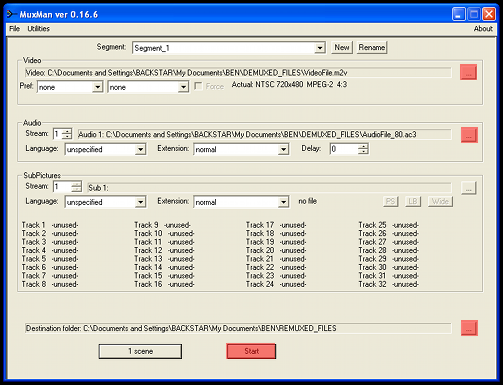Screen dimensions: 503x385
Task: Open the File menu
Action: point(14,29)
